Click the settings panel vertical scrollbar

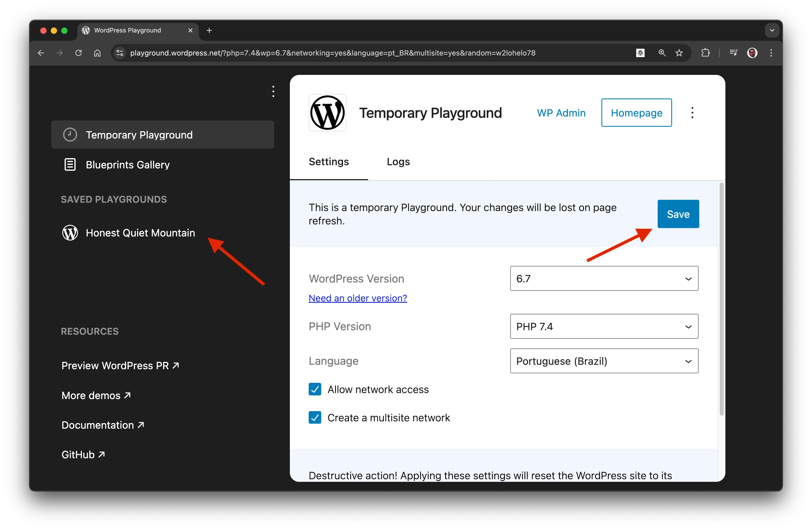[x=721, y=299]
